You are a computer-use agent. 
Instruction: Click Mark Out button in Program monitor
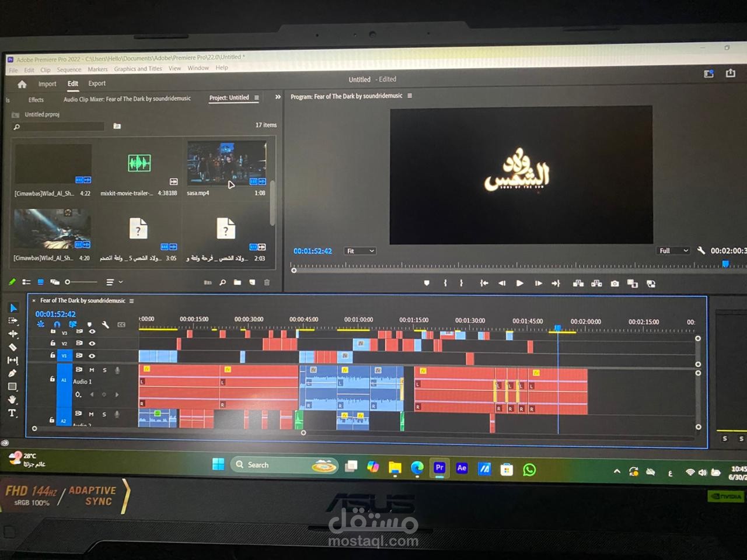(461, 283)
